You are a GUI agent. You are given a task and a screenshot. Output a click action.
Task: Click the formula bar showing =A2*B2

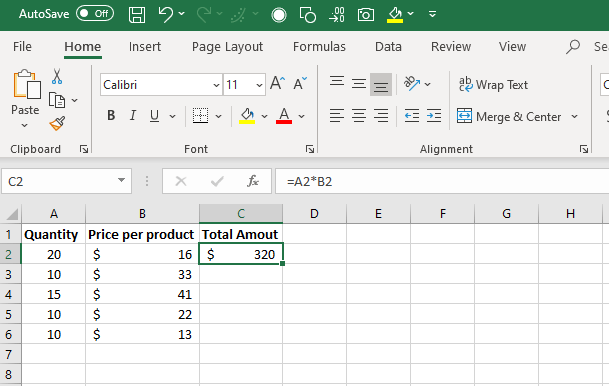tap(442, 181)
